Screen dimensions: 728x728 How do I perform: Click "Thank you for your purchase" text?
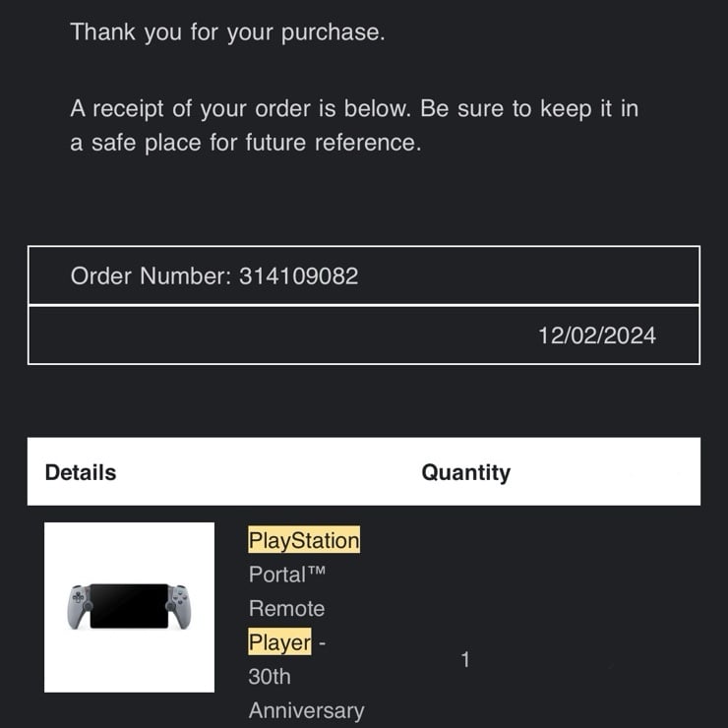[x=227, y=32]
